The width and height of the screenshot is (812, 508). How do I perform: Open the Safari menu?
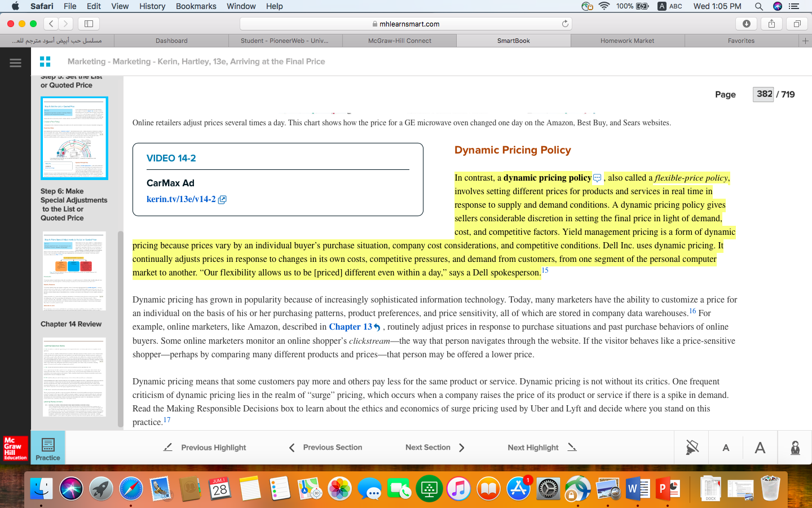coord(42,6)
